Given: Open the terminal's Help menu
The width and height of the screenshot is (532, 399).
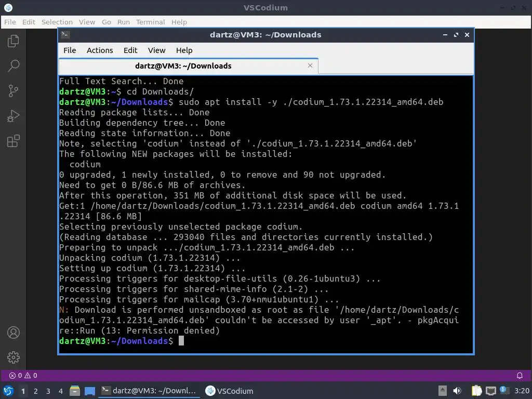Looking at the screenshot, I should click(184, 50).
